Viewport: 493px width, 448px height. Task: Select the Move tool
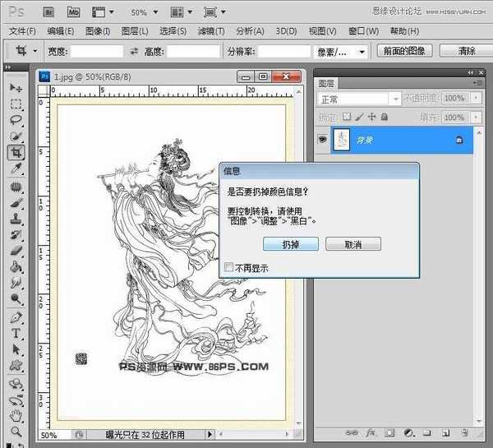pos(16,88)
